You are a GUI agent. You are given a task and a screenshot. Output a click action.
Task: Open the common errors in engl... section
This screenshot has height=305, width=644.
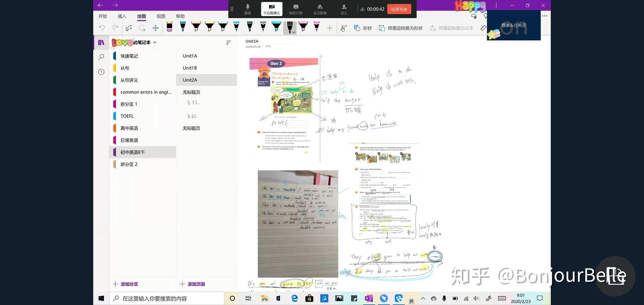tap(143, 92)
